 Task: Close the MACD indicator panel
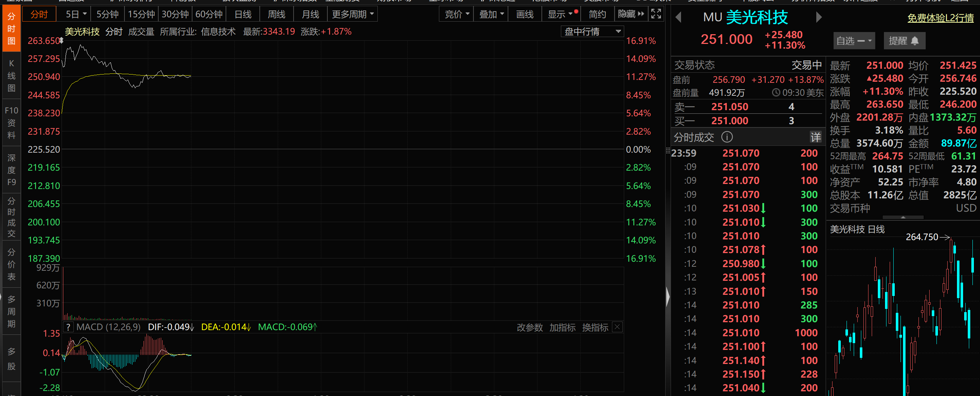tap(617, 327)
